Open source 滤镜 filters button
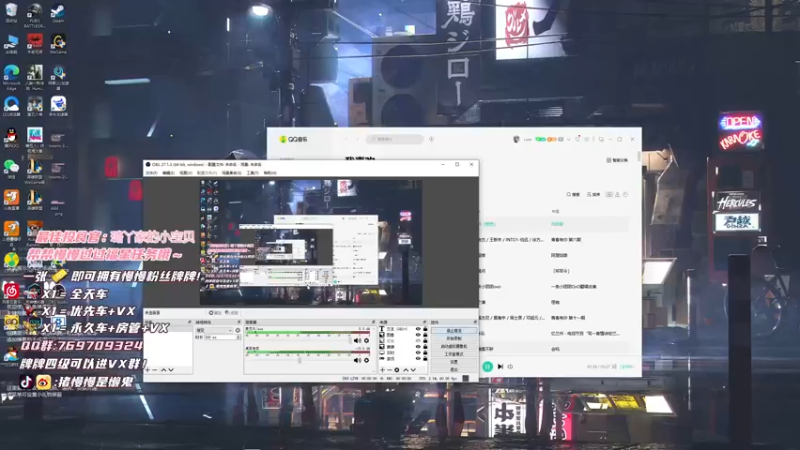The height and width of the screenshot is (450, 800). [232, 313]
